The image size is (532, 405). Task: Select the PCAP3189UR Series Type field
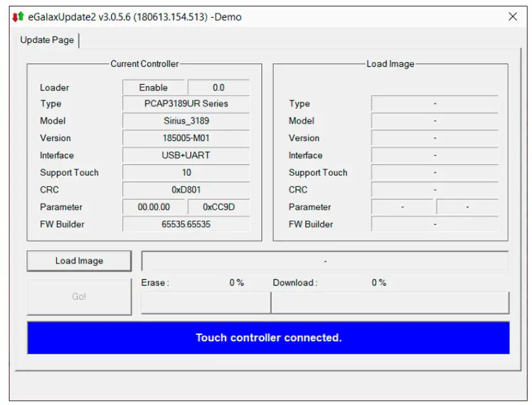(185, 104)
